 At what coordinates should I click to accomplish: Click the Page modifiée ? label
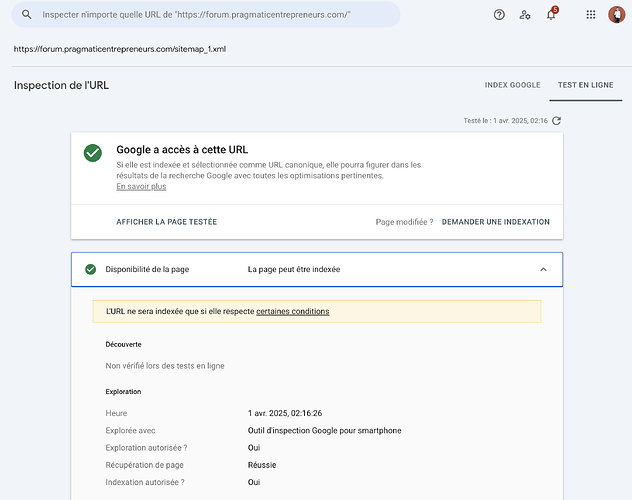coord(404,222)
